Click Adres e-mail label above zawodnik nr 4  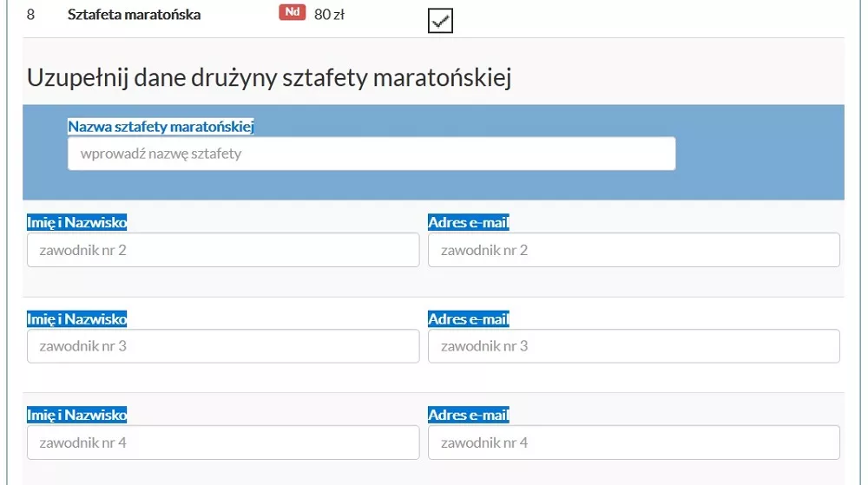pyautogui.click(x=469, y=415)
